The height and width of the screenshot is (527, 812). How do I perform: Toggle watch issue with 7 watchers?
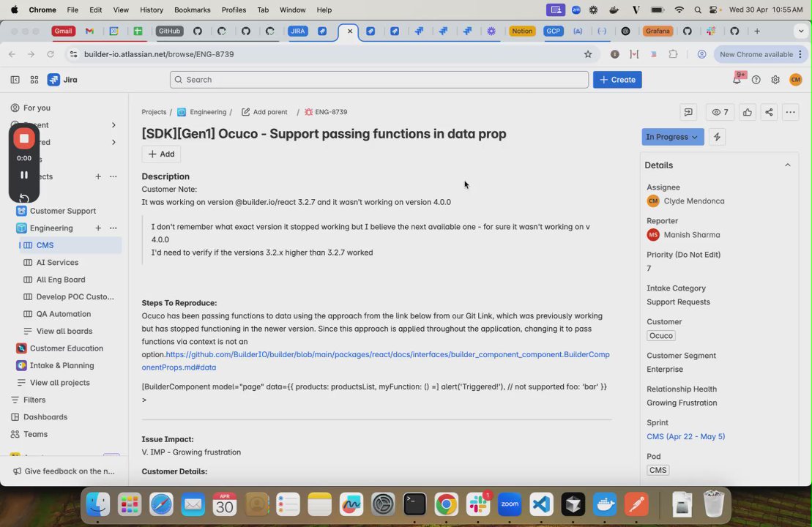[720, 112]
